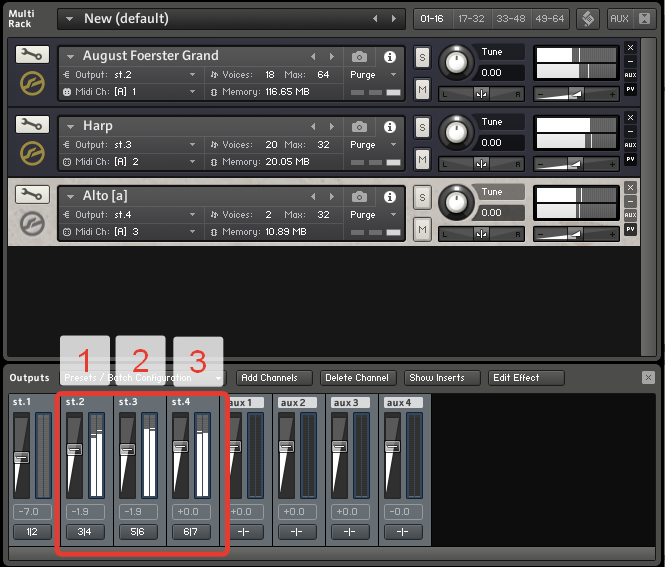This screenshot has width=665, height=567.
Task: Remove the Harp instrument from rack
Action: coord(630,117)
